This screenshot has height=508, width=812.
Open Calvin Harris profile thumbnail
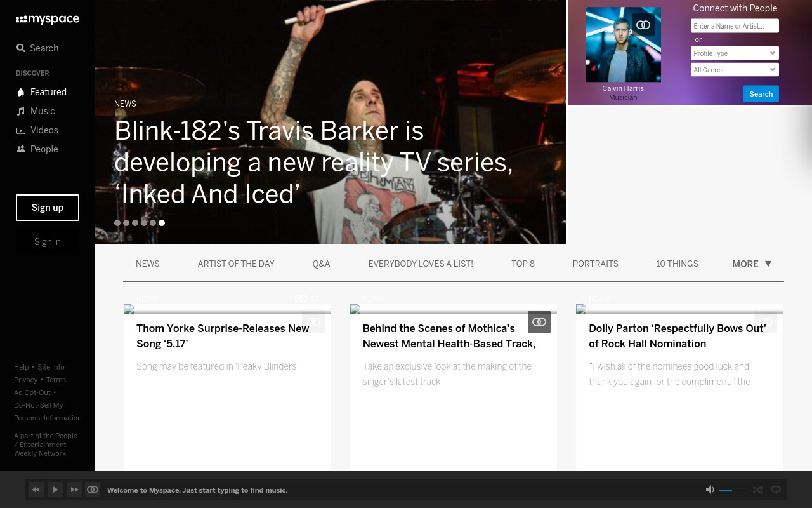tap(623, 44)
